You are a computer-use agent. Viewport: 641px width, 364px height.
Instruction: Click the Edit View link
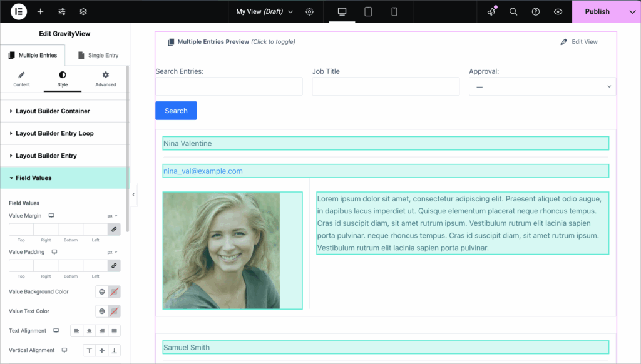(x=579, y=42)
